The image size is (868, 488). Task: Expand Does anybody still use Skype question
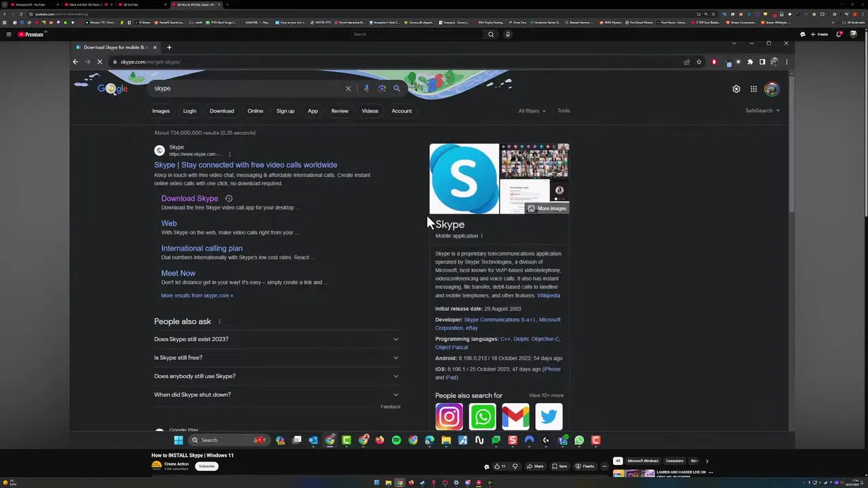pyautogui.click(x=277, y=376)
